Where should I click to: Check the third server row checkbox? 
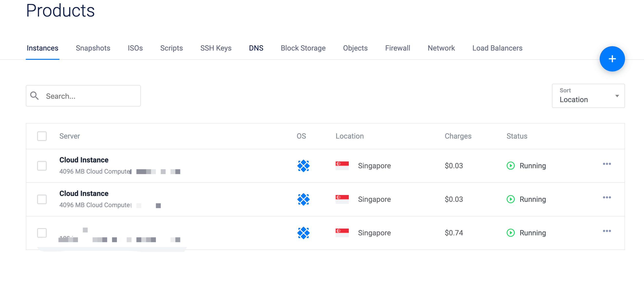click(x=42, y=233)
